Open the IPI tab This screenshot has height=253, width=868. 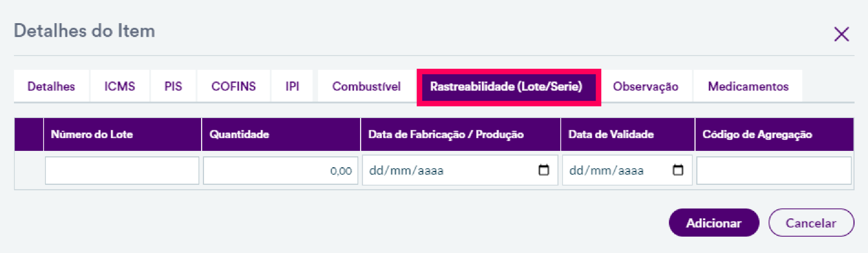(292, 86)
